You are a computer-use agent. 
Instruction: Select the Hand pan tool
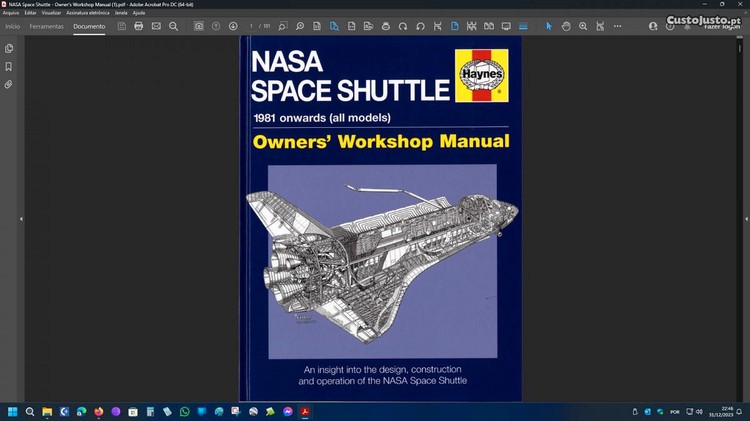click(x=565, y=26)
